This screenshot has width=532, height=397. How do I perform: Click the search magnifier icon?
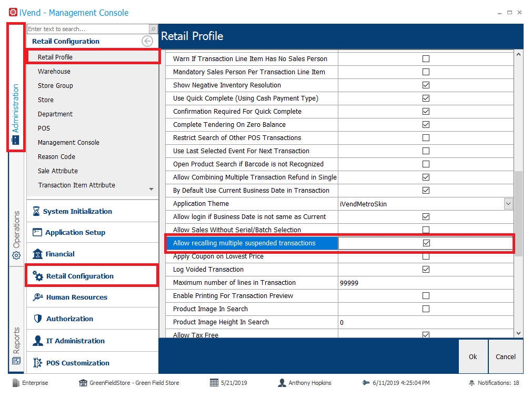[153, 29]
